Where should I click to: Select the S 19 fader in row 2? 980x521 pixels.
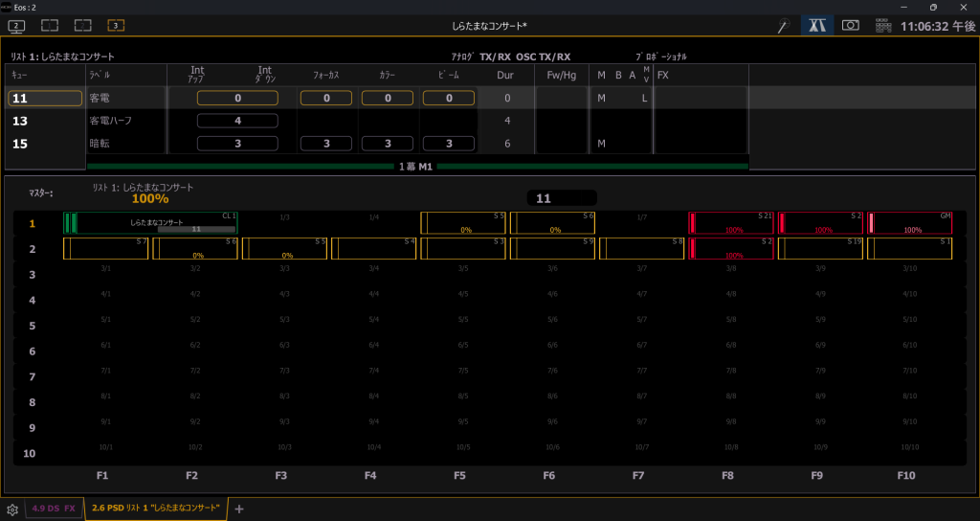[x=820, y=248]
